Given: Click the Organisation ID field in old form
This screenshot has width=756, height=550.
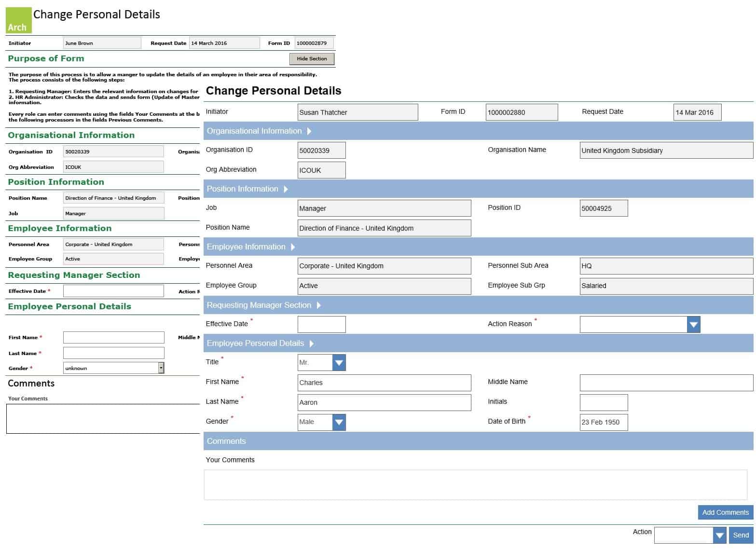Looking at the screenshot, I should click(113, 151).
